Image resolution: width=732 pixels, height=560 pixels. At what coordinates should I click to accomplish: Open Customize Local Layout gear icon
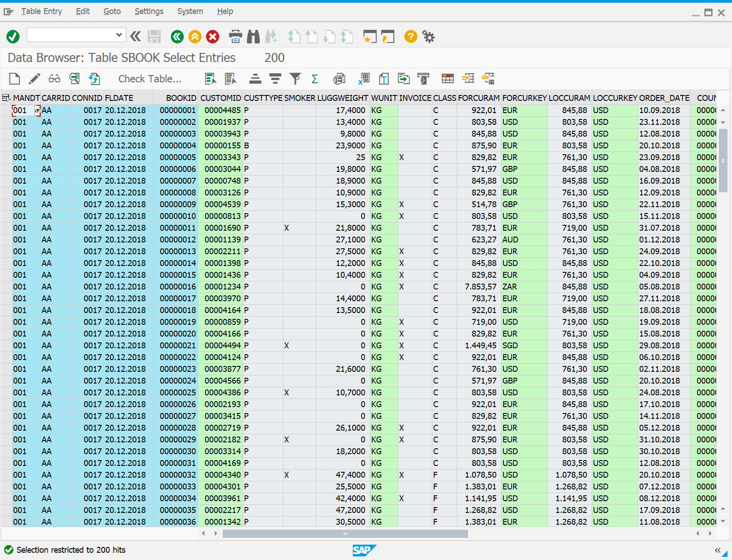click(428, 37)
